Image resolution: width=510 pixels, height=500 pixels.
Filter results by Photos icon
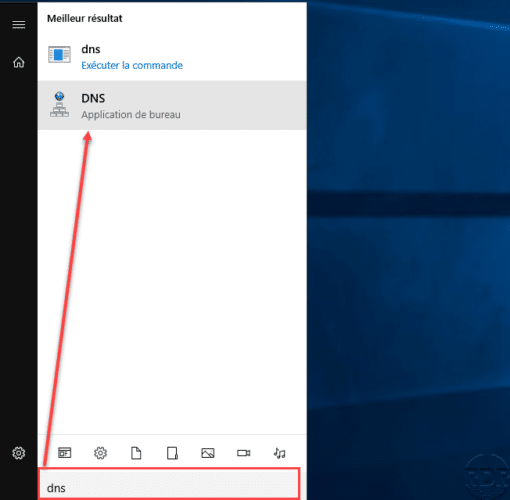point(208,453)
